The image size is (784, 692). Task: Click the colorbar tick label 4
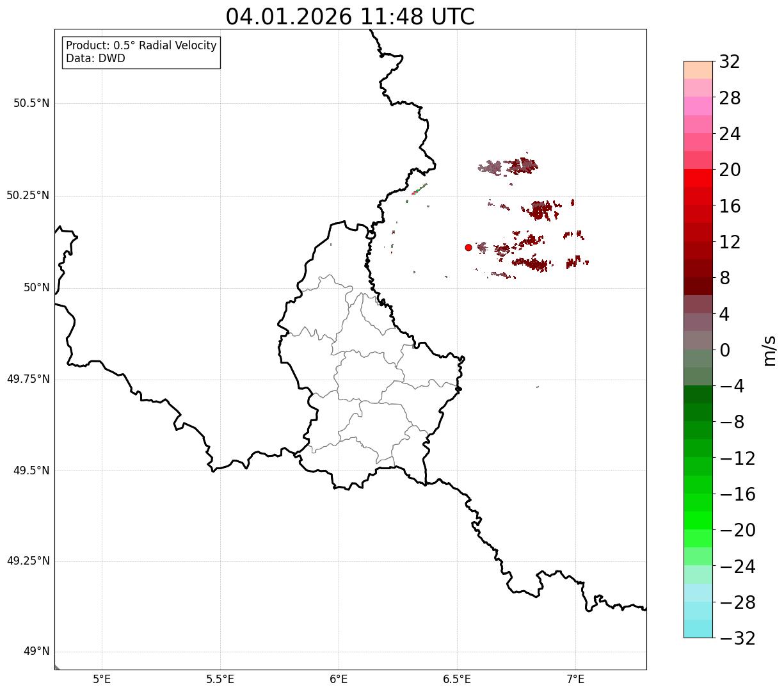tap(724, 314)
